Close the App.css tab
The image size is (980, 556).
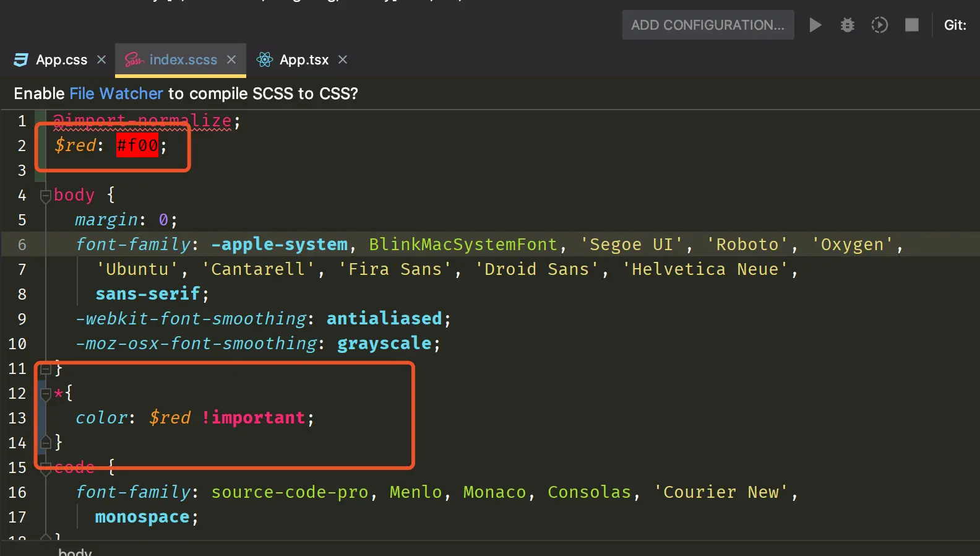tap(101, 59)
